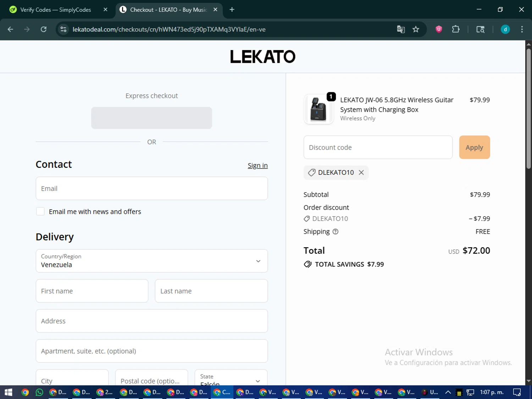Toggle Email me with news and offers
Screen dimensions: 532x399
click(x=40, y=211)
